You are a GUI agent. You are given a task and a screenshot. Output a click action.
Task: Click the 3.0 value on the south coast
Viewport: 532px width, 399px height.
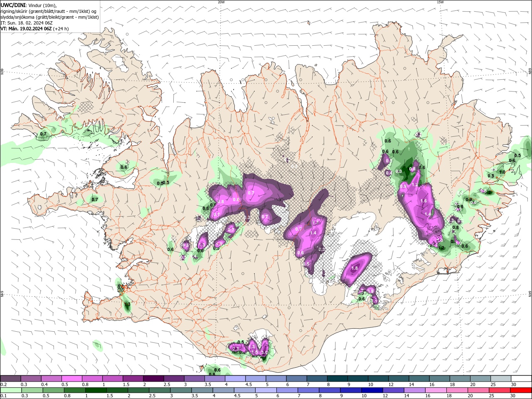264,352
